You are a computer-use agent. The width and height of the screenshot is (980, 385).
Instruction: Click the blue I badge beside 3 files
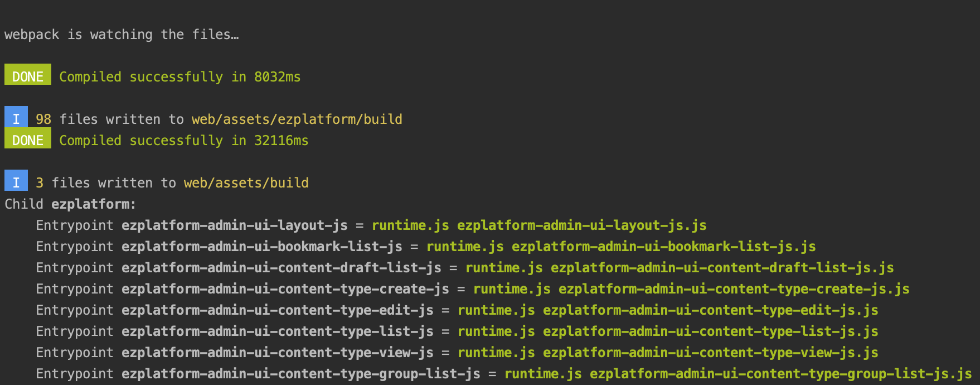pyautogui.click(x=16, y=182)
